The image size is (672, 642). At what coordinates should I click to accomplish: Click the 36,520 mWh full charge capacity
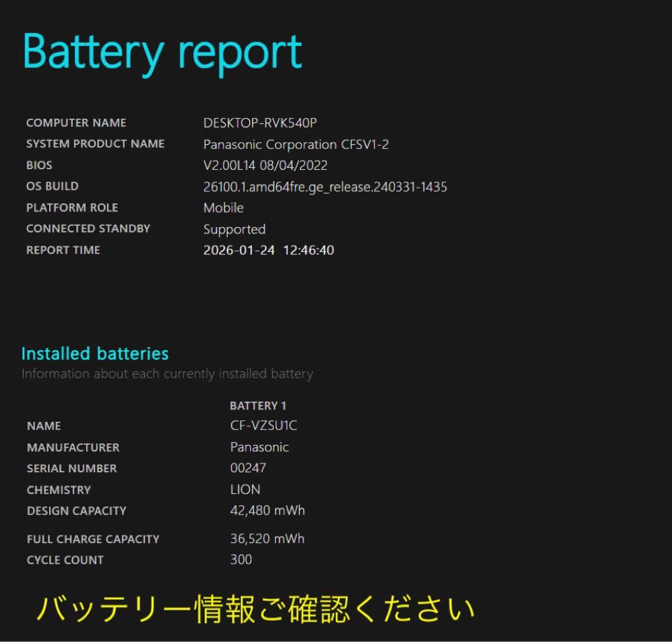[x=266, y=538]
